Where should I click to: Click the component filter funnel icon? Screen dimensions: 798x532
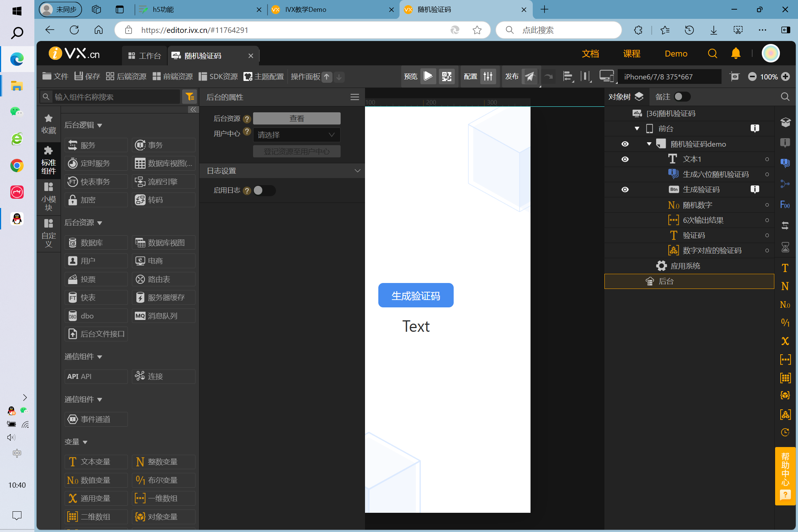(190, 97)
